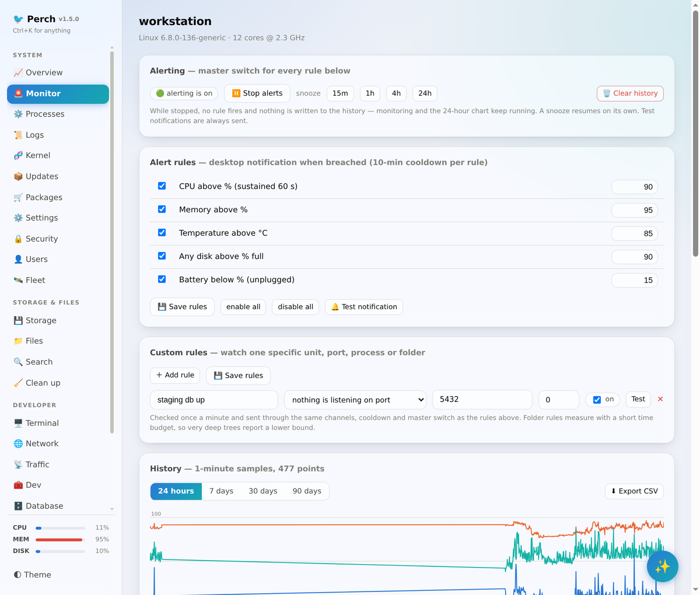The width and height of the screenshot is (700, 595).
Task: Snooze alerts for 15m
Action: point(340,93)
